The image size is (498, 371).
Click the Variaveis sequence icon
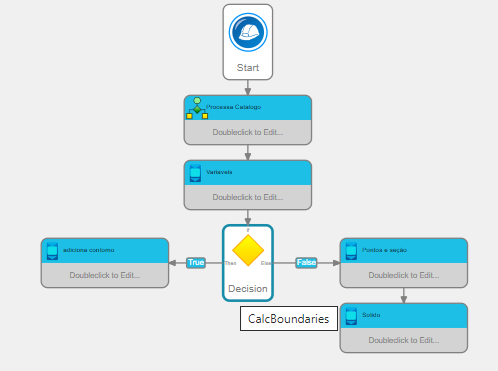coord(195,173)
